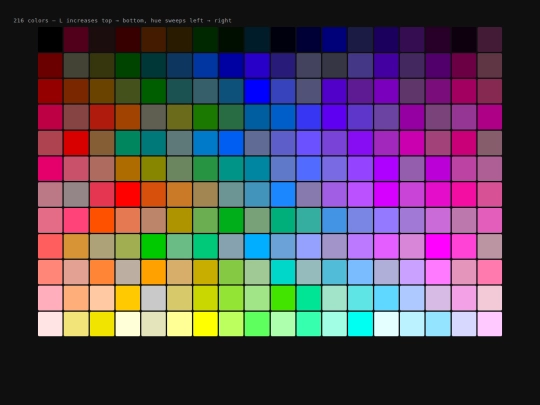Select the olive swatch in the sixth row
Image resolution: width=540 pixels, height=405 pixels.
pyautogui.click(x=154, y=169)
